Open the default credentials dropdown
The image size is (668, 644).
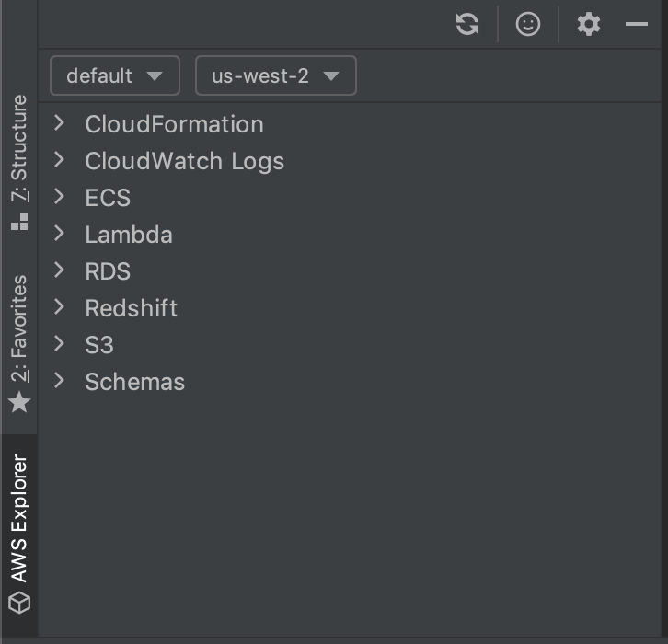tap(115, 75)
